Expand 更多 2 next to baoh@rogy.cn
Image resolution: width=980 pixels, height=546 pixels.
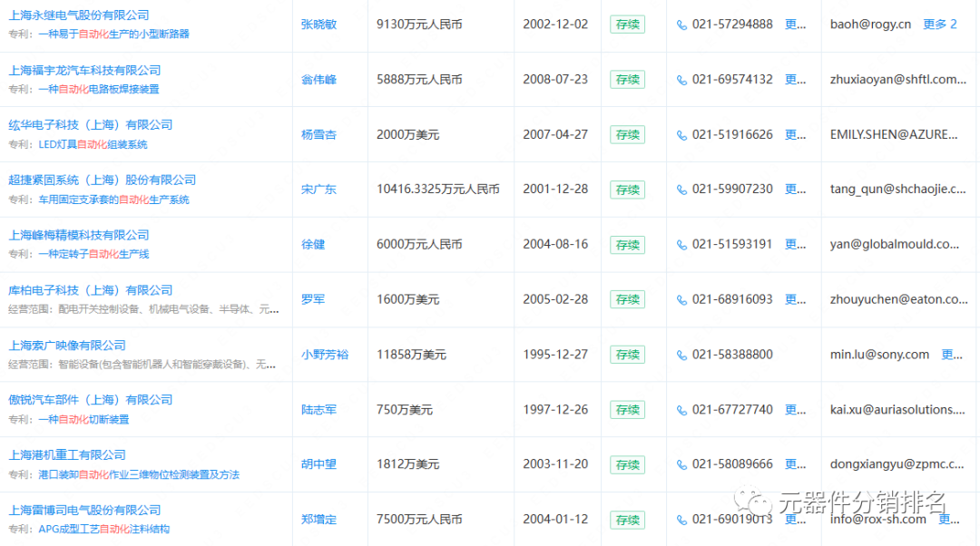pyautogui.click(x=940, y=24)
